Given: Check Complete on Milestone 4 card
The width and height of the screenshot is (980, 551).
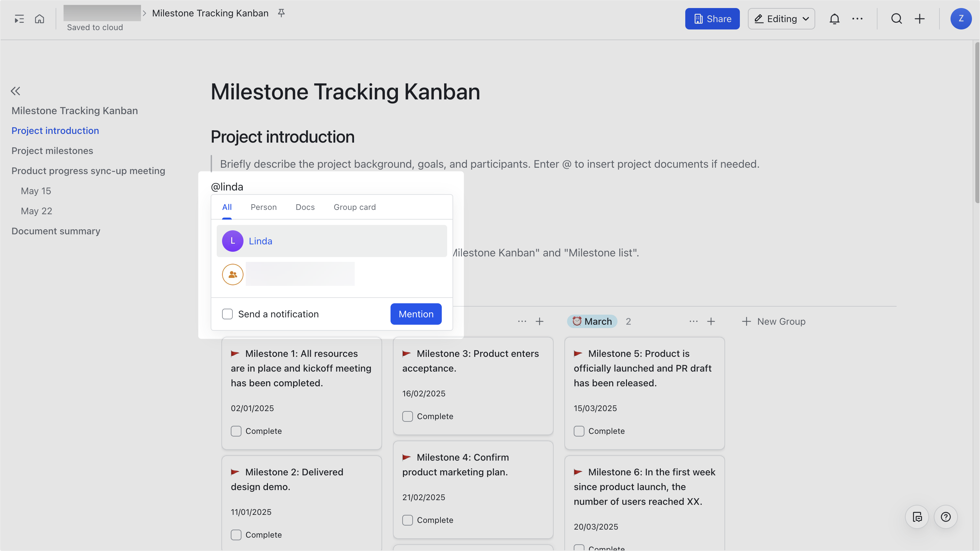Looking at the screenshot, I should pos(408,520).
